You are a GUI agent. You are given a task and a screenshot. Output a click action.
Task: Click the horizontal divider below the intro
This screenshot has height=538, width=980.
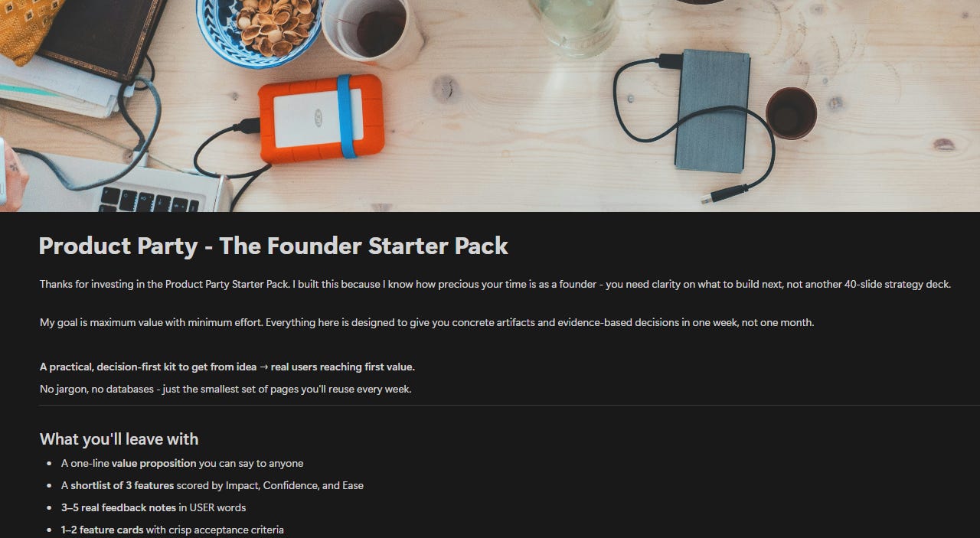510,405
